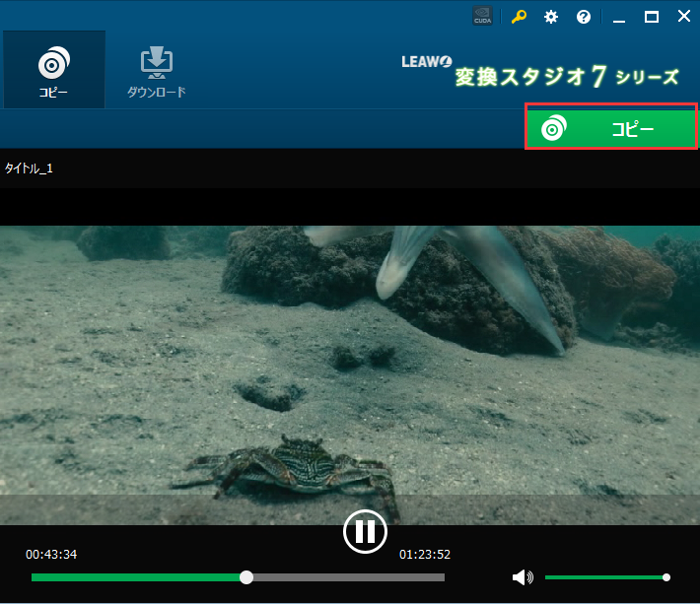The image size is (700, 604).
Task: Select the タイトル_1 title label
Action: click(x=30, y=168)
